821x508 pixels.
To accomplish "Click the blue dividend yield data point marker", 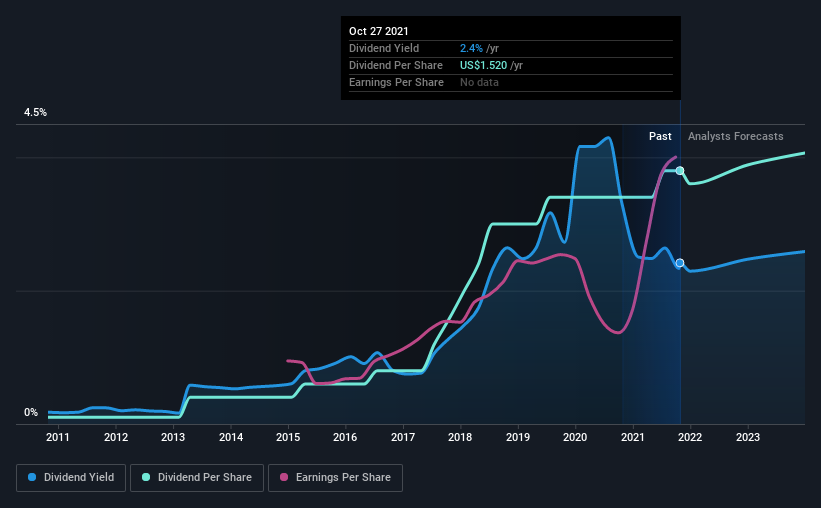I will coord(680,263).
